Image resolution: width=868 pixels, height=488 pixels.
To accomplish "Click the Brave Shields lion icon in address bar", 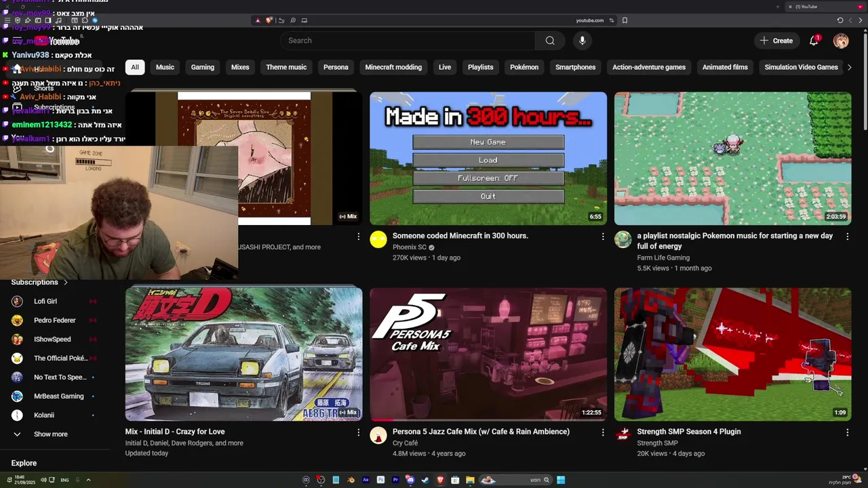I will (x=269, y=20).
